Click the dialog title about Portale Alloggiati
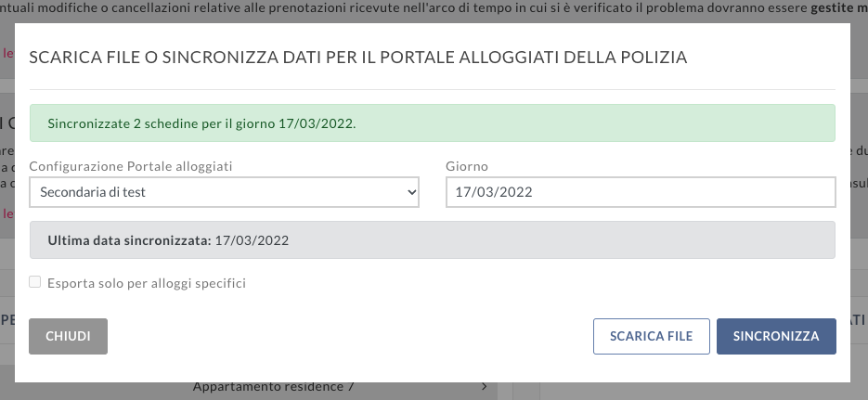This screenshot has height=400, width=868. pos(358,58)
